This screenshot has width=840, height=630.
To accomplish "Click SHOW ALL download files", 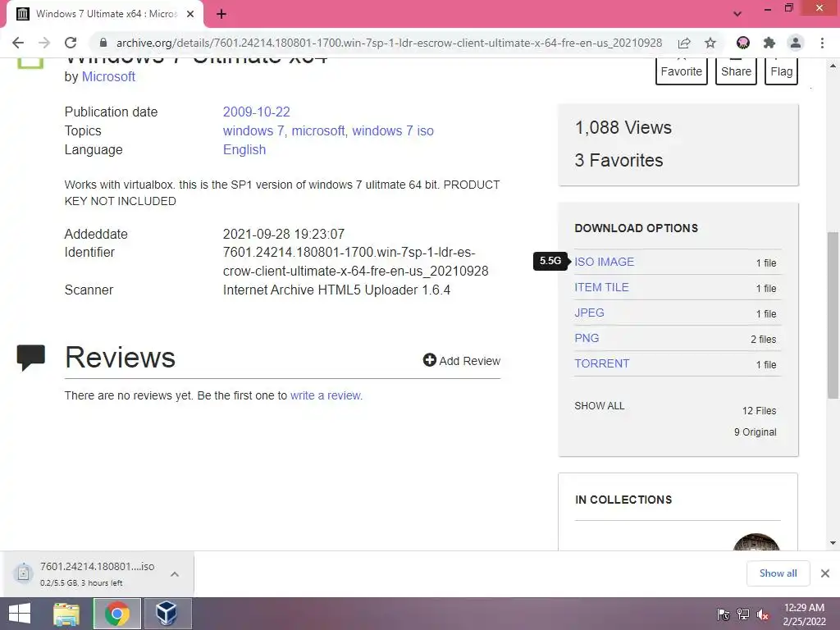I will pyautogui.click(x=600, y=406).
